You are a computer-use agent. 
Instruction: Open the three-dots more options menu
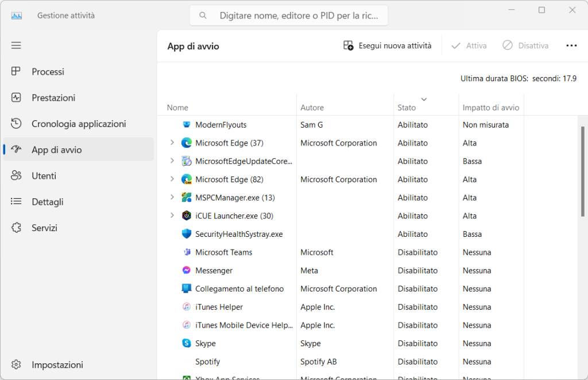click(x=571, y=45)
